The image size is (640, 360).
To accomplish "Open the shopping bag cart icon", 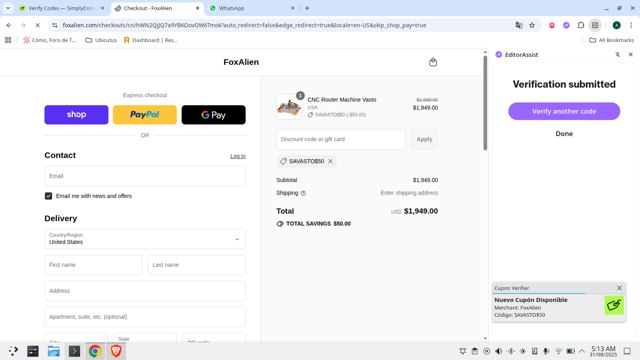I will (433, 62).
